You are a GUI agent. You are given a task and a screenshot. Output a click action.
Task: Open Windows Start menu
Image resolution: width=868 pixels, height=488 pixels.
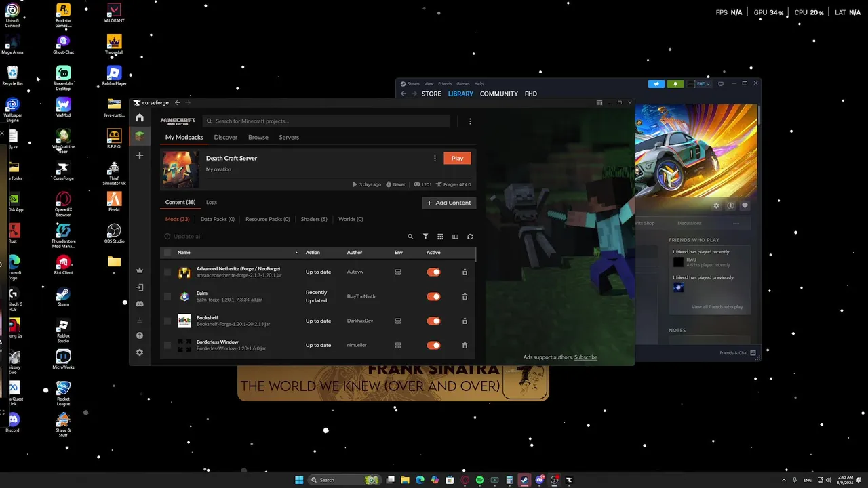[299, 480]
